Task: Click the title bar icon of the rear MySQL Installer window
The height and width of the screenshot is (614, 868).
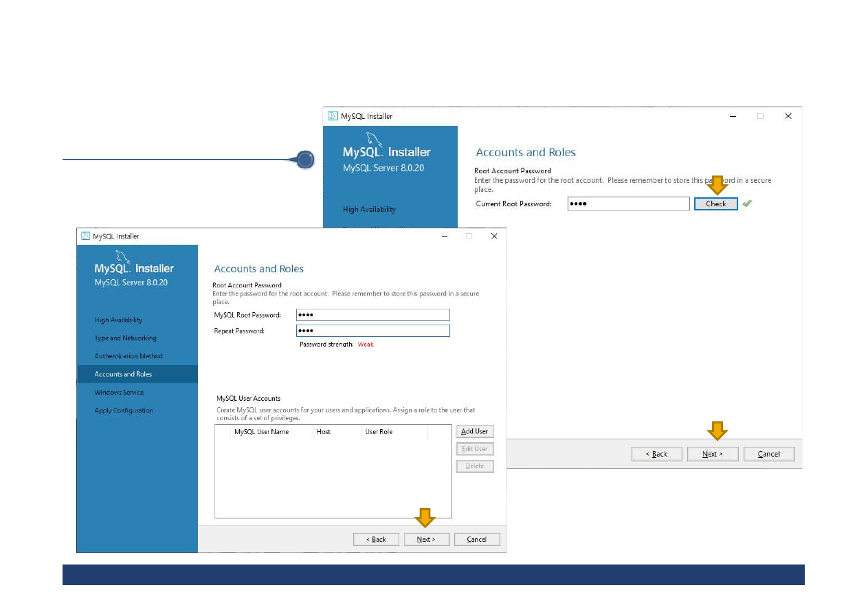Action: point(333,116)
